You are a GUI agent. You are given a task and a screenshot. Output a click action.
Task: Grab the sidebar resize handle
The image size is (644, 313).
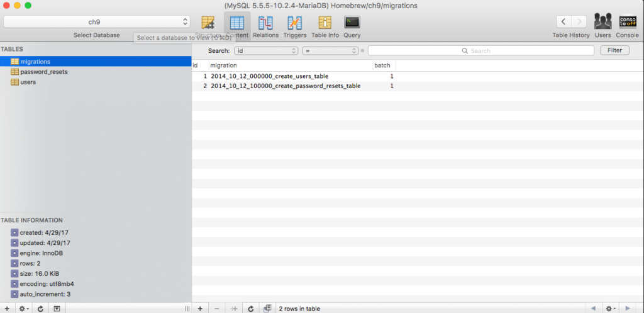[187, 309]
